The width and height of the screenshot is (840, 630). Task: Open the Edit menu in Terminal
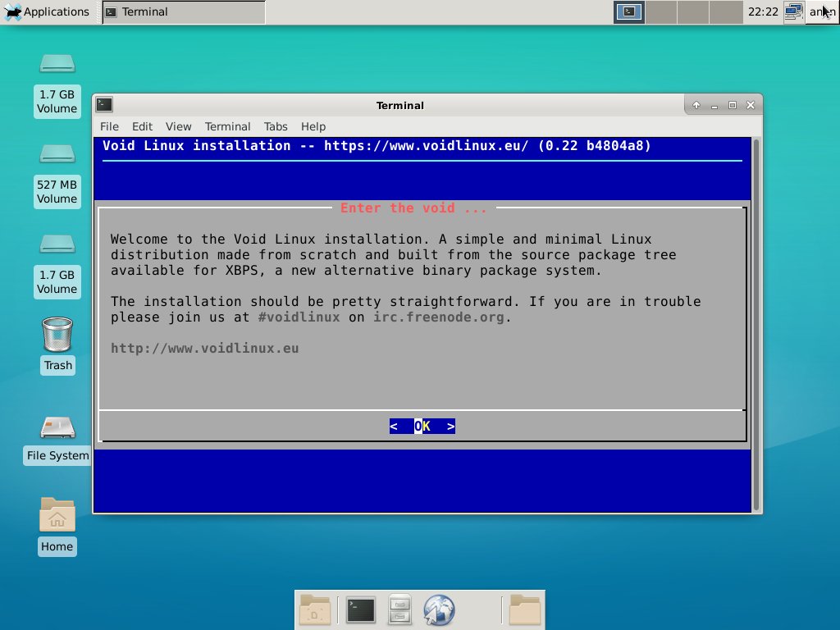142,126
